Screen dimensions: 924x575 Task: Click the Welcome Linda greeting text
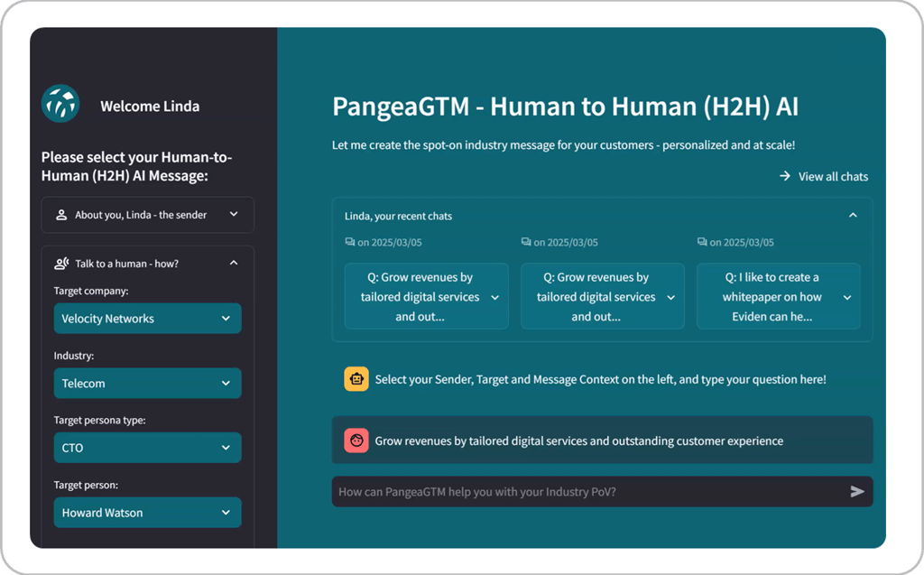click(x=150, y=107)
